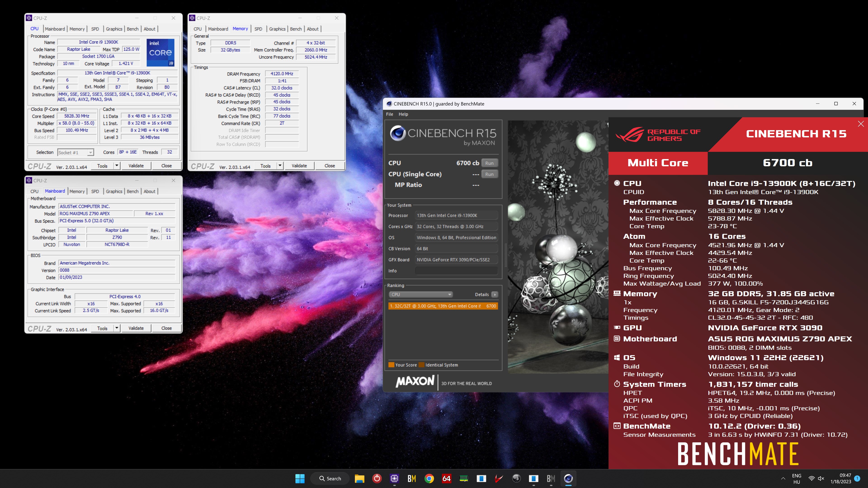This screenshot has width=868, height=488.
Task: Click the ROG Republic of Gamers logo
Action: 658,135
